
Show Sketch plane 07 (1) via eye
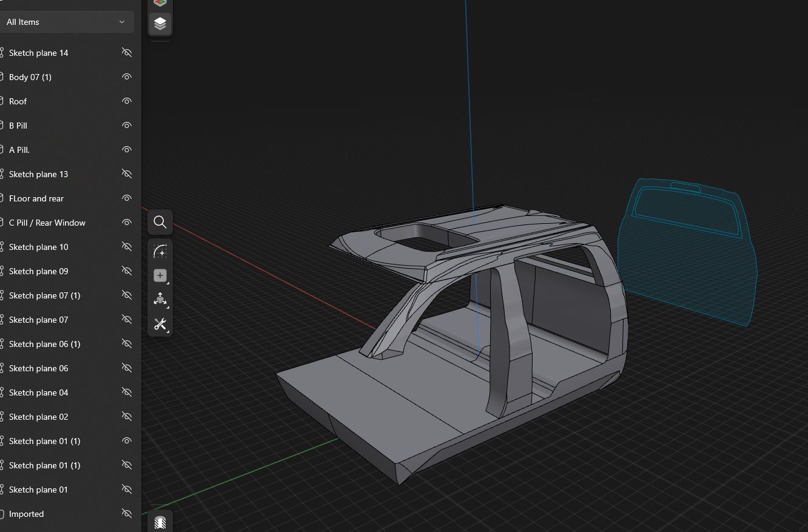click(127, 295)
